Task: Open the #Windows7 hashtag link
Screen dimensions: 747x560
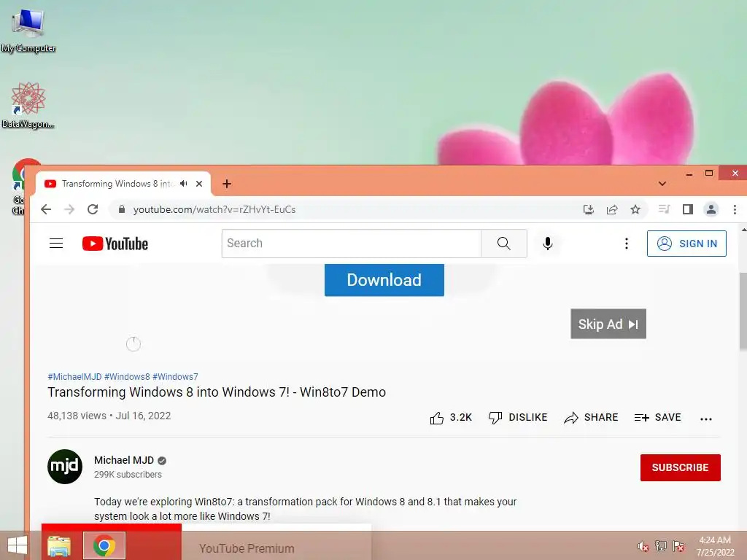Action: tap(175, 377)
